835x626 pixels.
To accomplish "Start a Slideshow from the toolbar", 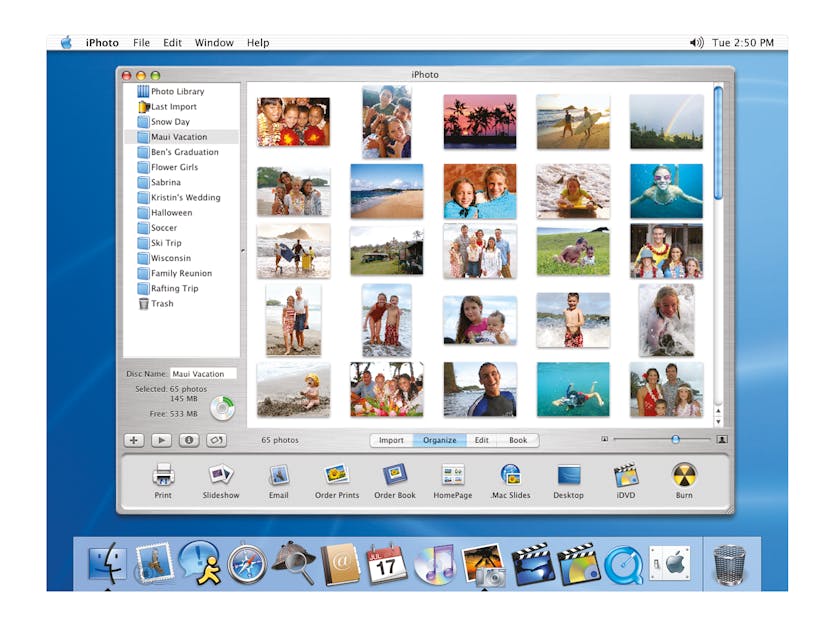I will [221, 475].
